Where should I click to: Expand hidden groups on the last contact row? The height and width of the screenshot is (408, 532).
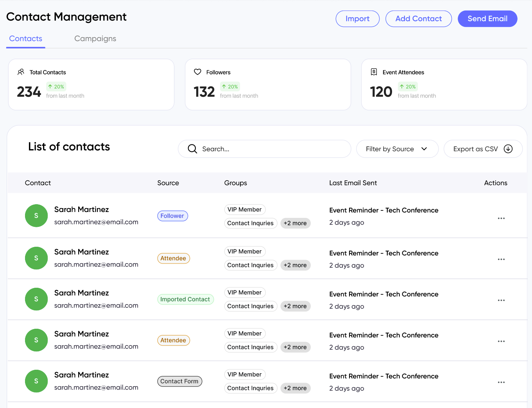click(x=296, y=388)
